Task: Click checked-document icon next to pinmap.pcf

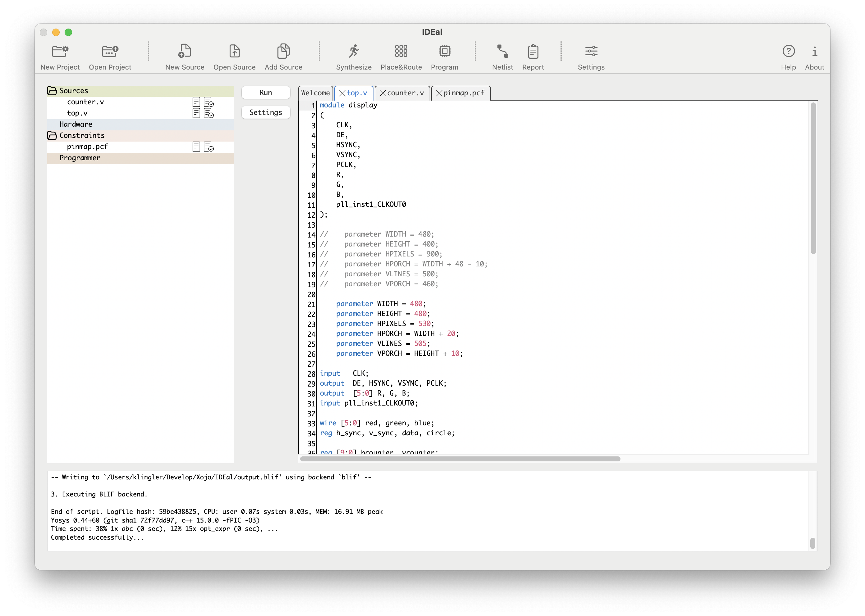Action: click(x=209, y=147)
